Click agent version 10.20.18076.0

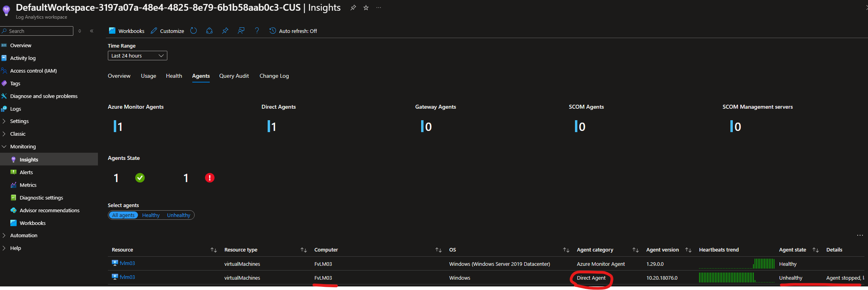[x=662, y=278]
